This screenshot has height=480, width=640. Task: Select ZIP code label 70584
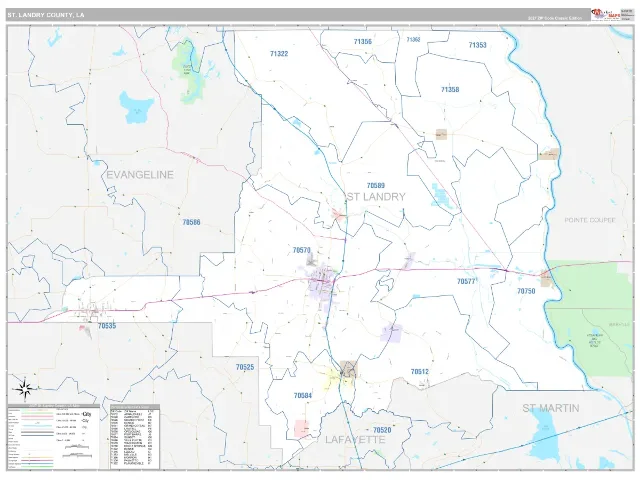click(x=303, y=396)
